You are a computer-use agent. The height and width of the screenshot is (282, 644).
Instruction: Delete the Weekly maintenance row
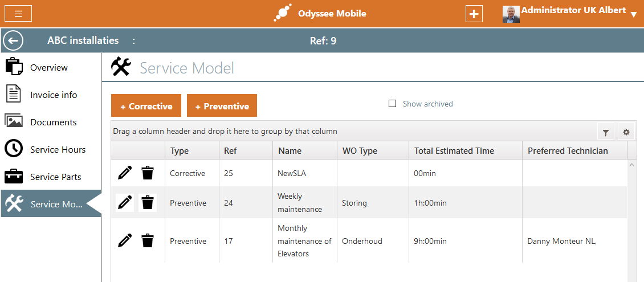(148, 203)
